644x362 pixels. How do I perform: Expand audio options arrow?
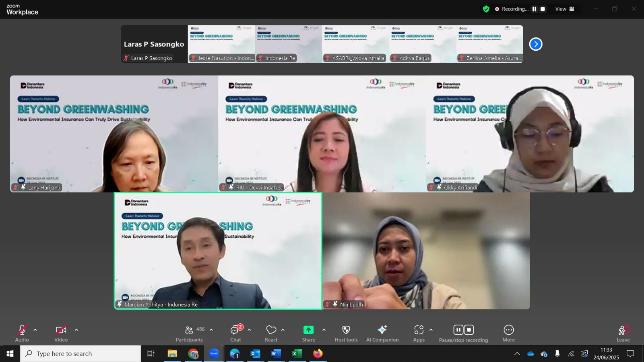pos(35,330)
